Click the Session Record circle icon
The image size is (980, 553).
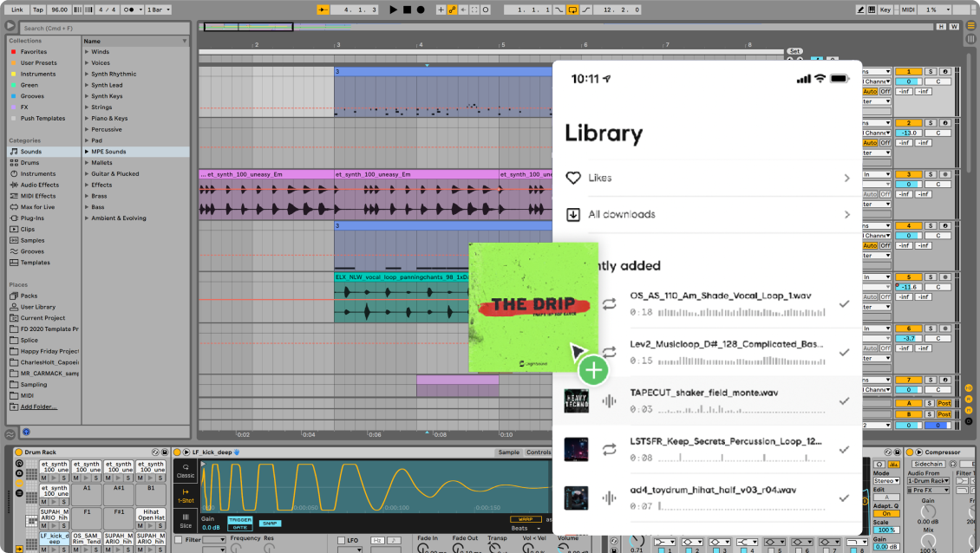(486, 10)
